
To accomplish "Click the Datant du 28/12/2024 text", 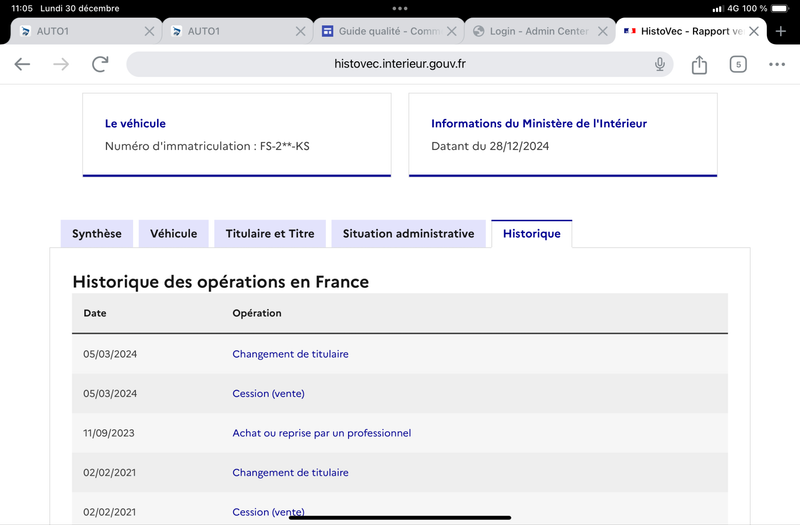I will (x=490, y=146).
